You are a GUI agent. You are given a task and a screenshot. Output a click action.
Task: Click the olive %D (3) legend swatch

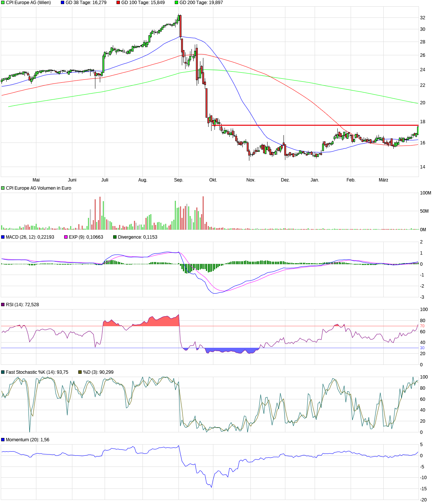(80, 372)
